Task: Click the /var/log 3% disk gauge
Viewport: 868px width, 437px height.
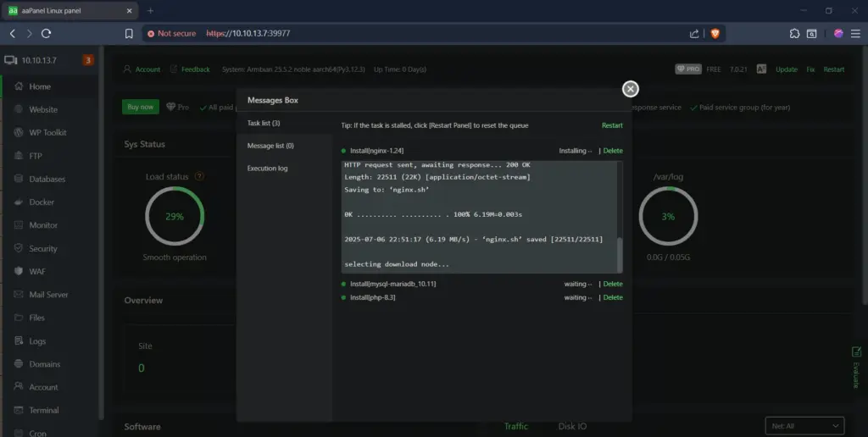Action: pyautogui.click(x=668, y=216)
